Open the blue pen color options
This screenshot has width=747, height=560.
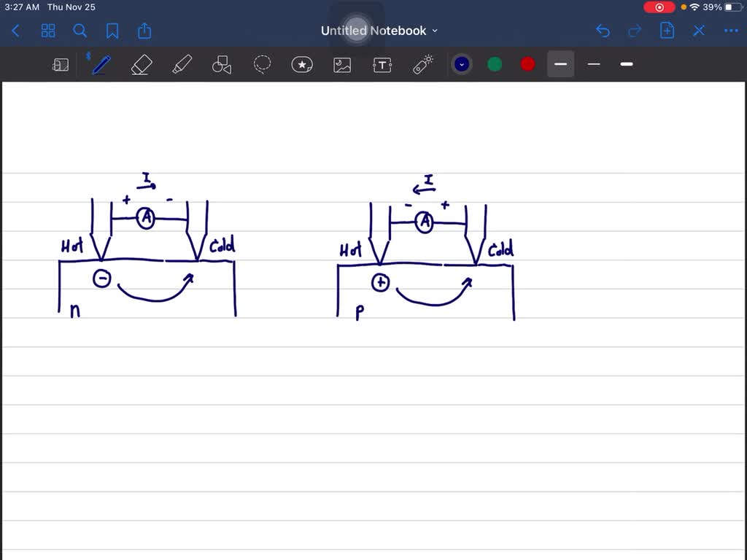(x=462, y=64)
